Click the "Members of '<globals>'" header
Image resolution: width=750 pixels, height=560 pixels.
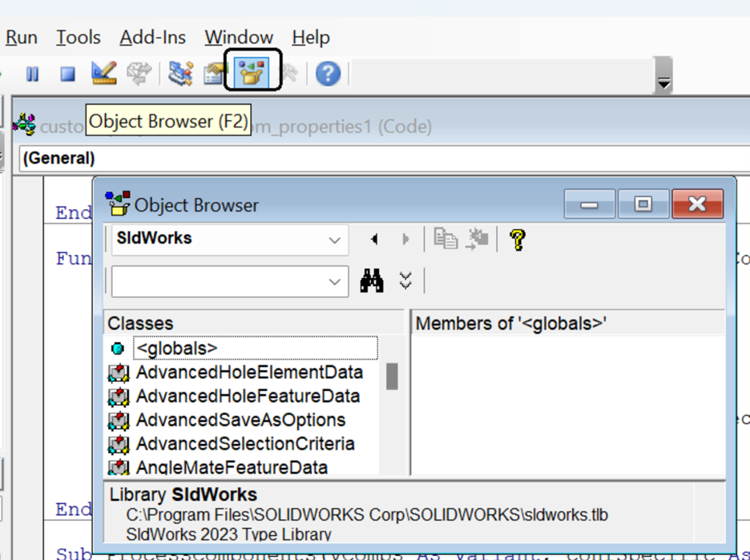point(568,324)
